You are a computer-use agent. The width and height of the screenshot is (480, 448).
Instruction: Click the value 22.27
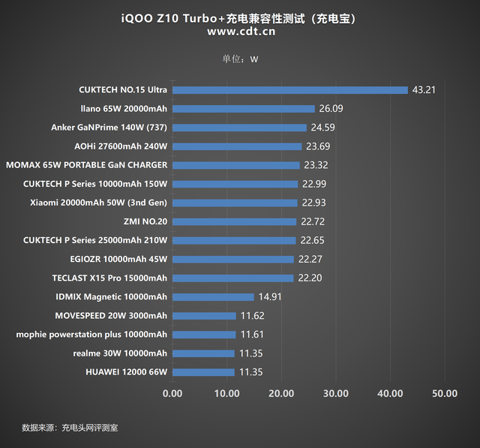[310, 260]
